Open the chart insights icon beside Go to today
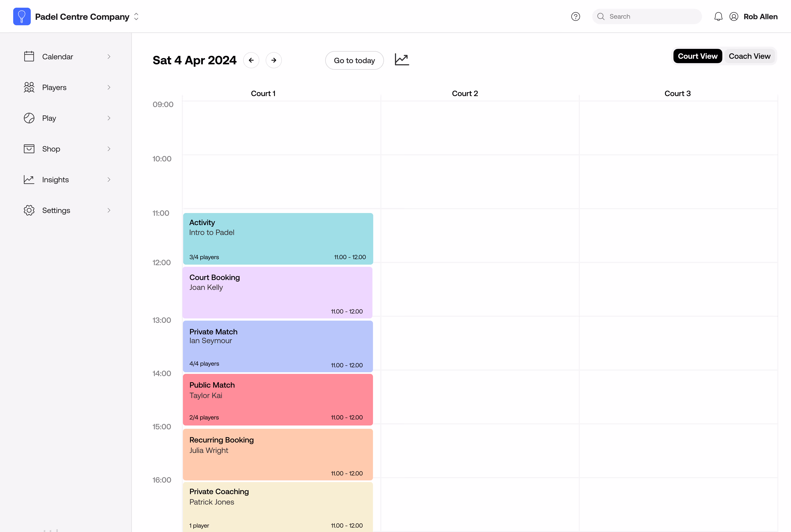791x532 pixels. [x=402, y=60]
